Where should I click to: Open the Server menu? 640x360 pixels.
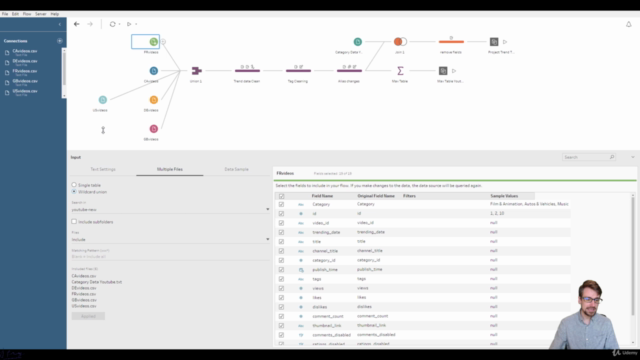coord(40,14)
